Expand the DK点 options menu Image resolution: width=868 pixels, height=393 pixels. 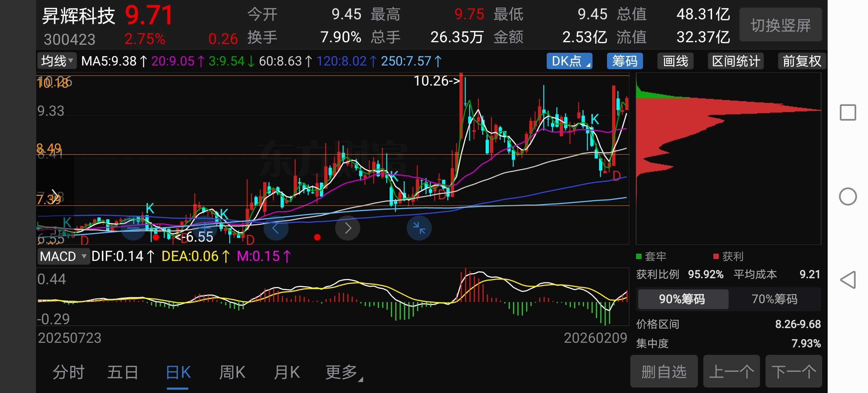[569, 61]
